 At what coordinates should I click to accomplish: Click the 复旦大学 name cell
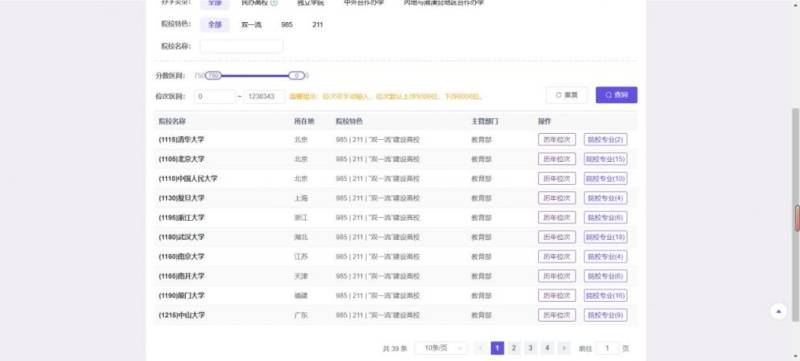point(181,198)
